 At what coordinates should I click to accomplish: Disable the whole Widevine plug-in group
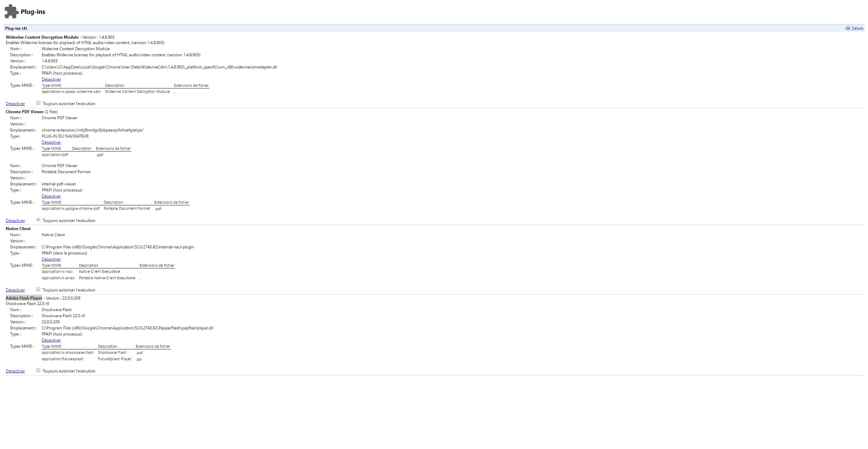[15, 104]
